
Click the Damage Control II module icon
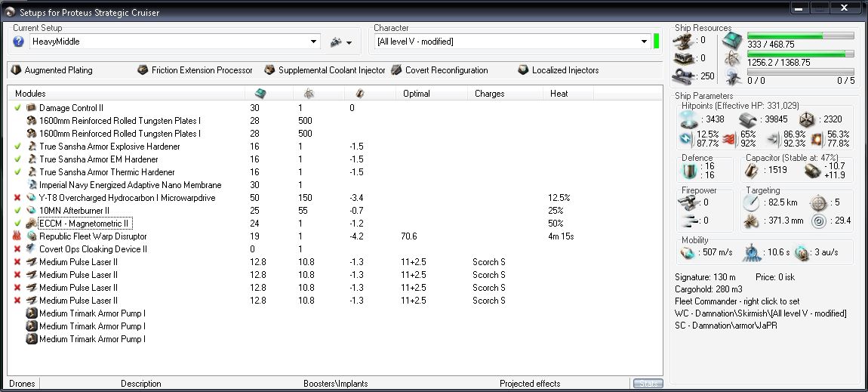coord(32,108)
